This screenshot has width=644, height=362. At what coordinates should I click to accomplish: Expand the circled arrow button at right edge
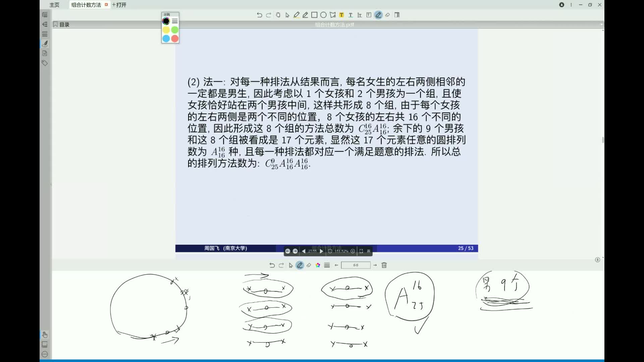(597, 260)
